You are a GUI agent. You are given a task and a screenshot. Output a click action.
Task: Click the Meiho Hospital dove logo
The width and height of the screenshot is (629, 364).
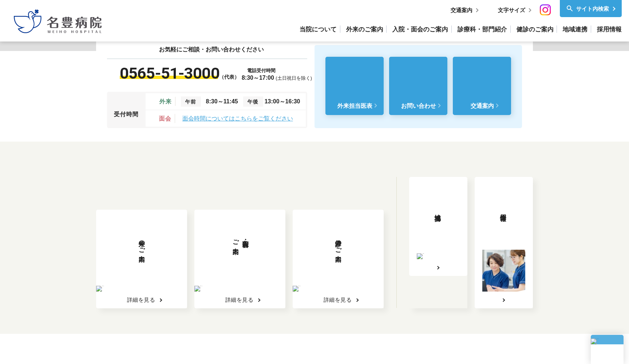(x=27, y=21)
